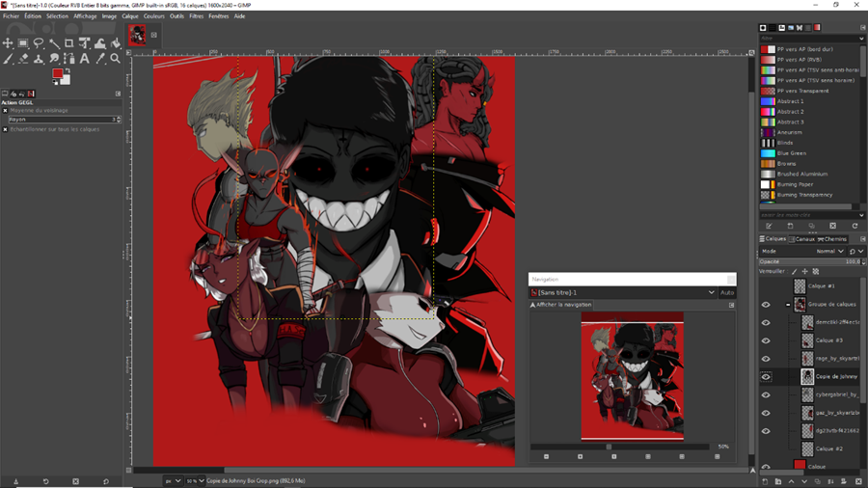
Task: Open the Filtres menu
Action: tap(197, 16)
